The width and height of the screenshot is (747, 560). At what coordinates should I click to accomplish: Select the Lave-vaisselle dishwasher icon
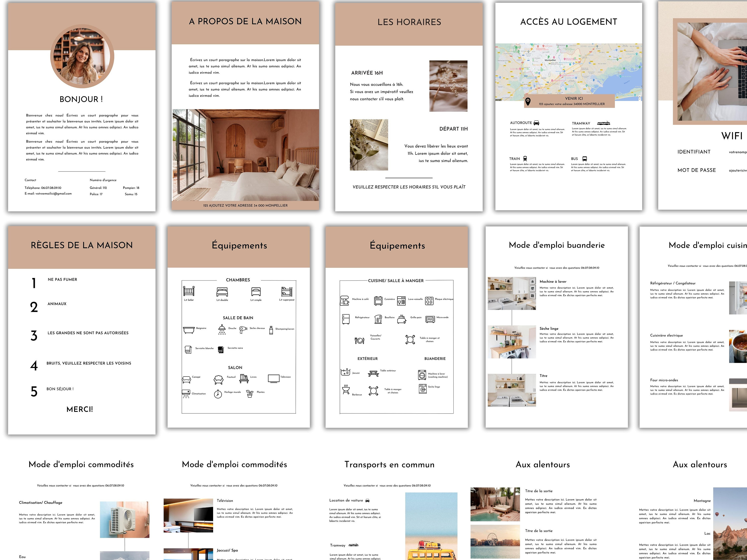401,301
